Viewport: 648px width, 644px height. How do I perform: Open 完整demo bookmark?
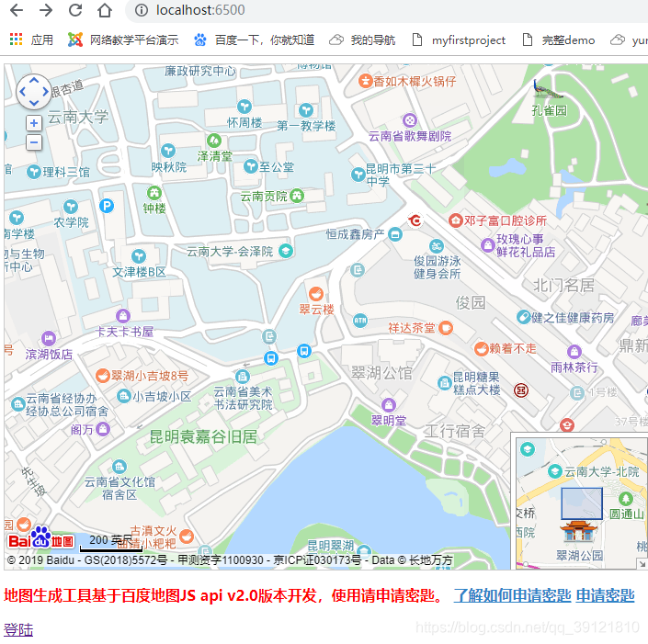(x=559, y=40)
